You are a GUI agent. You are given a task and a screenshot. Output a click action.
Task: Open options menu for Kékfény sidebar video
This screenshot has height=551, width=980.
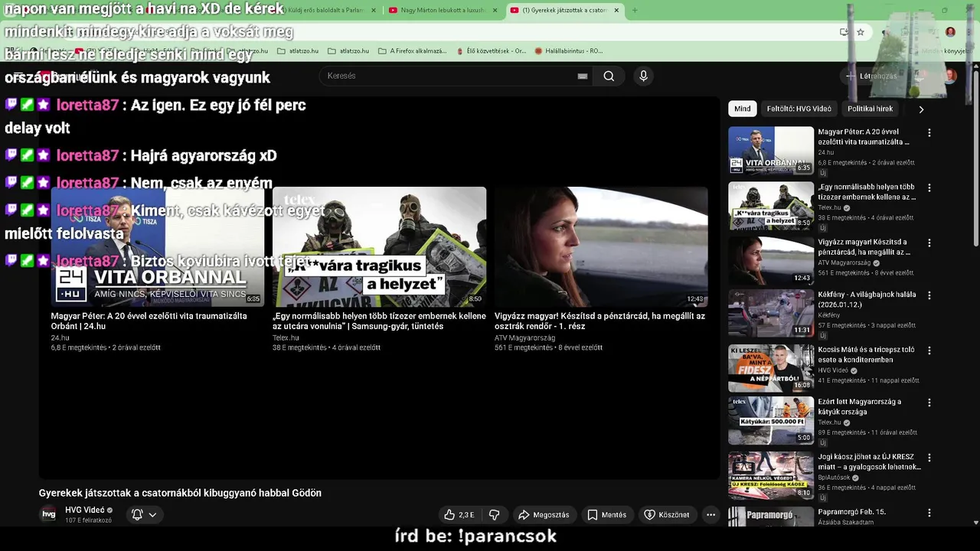(929, 295)
